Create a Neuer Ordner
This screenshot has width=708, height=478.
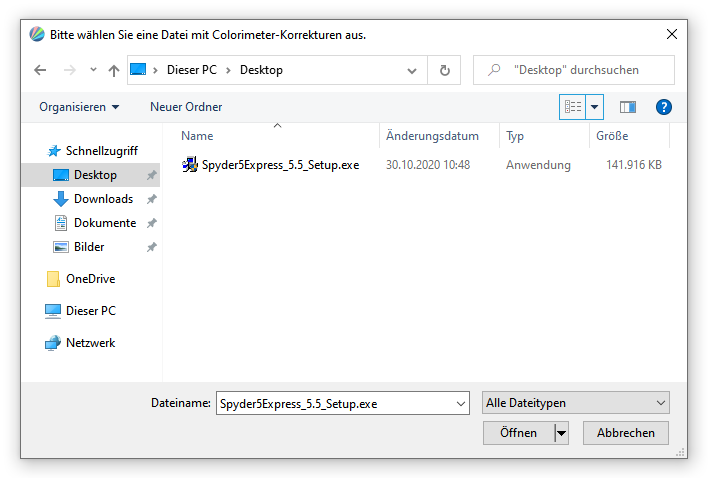pos(186,107)
